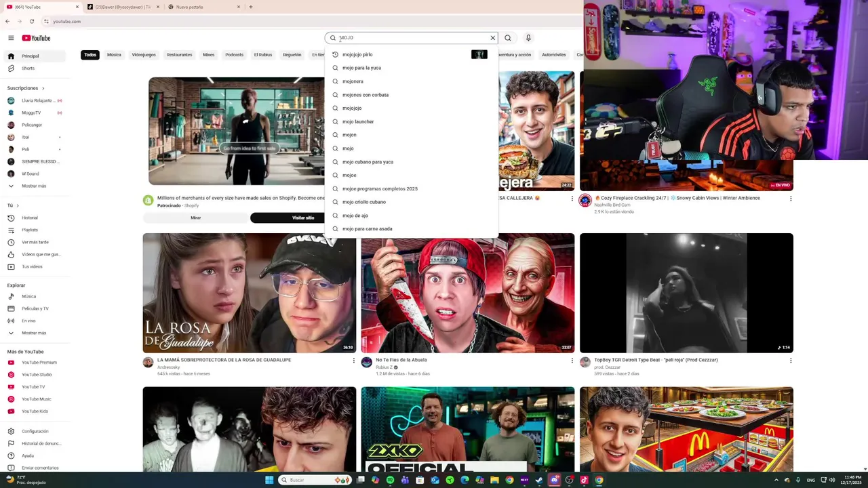Open En vivo under Explorar

click(x=34, y=321)
